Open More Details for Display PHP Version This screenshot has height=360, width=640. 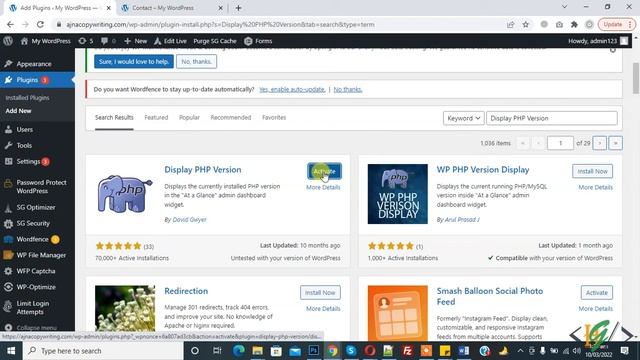[x=323, y=187]
